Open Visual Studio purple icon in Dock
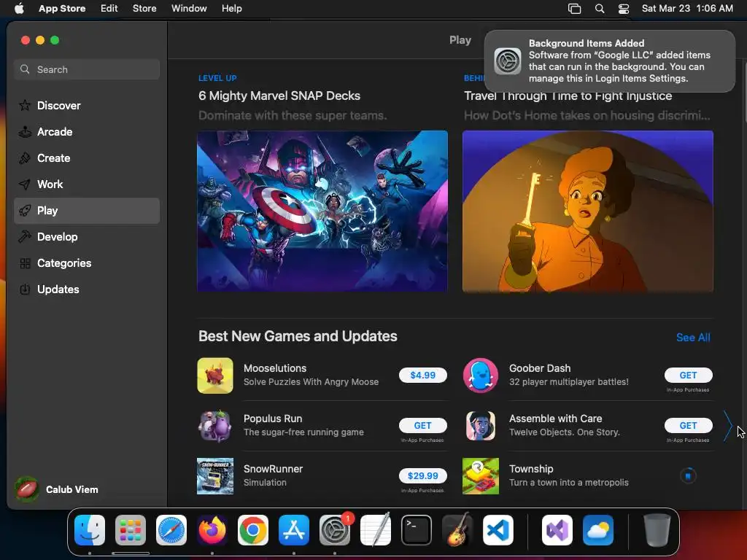This screenshot has width=747, height=560. coord(557,530)
